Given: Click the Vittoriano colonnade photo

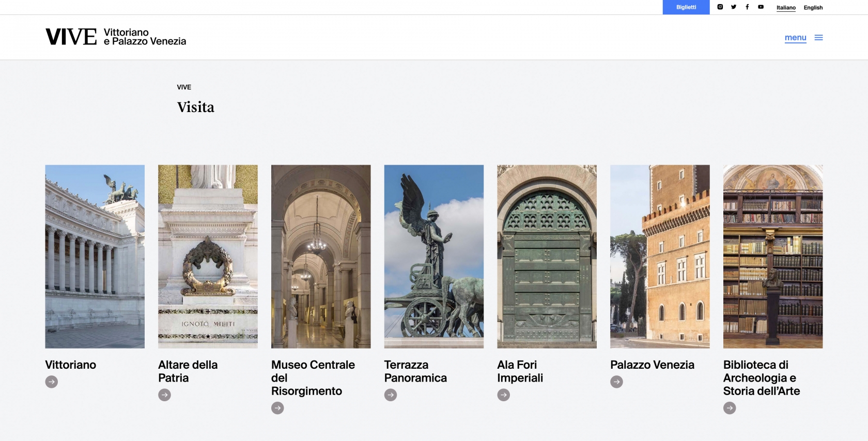Looking at the screenshot, I should (95, 257).
